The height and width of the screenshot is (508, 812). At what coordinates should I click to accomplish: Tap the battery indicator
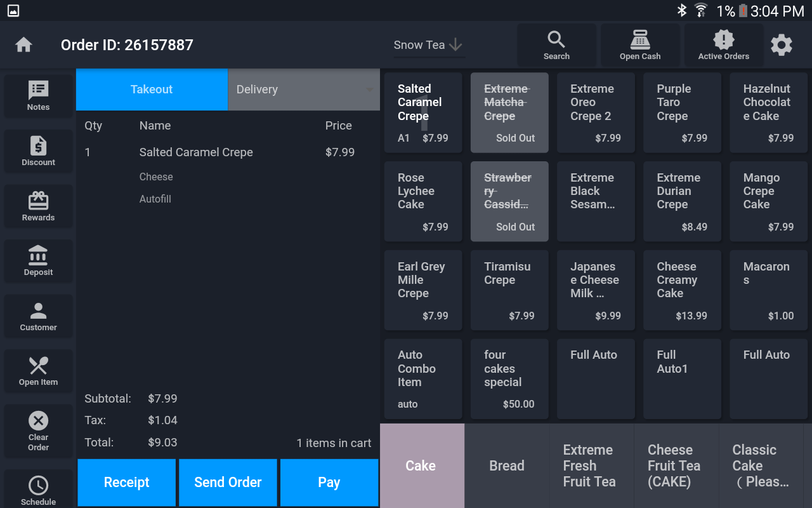point(743,11)
